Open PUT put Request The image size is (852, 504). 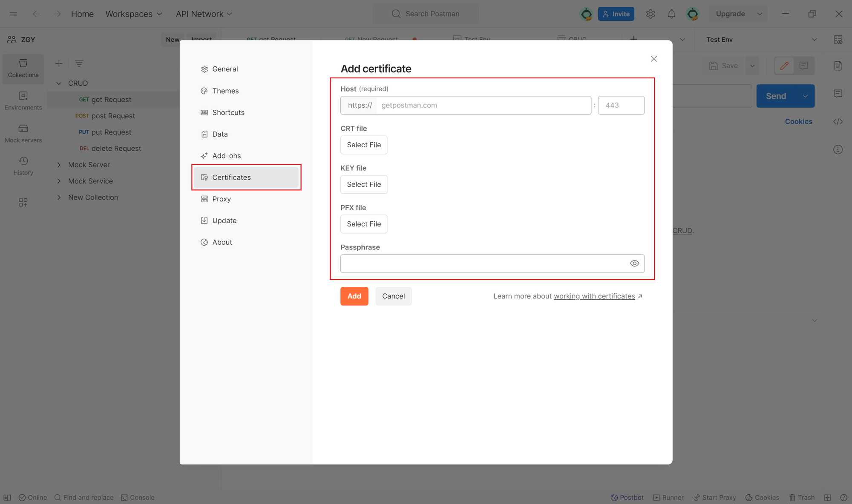pyautogui.click(x=105, y=132)
